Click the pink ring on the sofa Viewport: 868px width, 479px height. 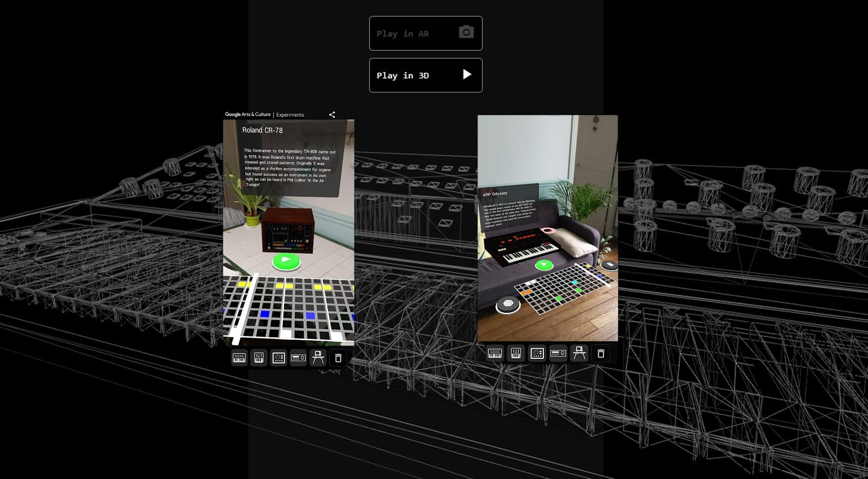pyautogui.click(x=548, y=230)
